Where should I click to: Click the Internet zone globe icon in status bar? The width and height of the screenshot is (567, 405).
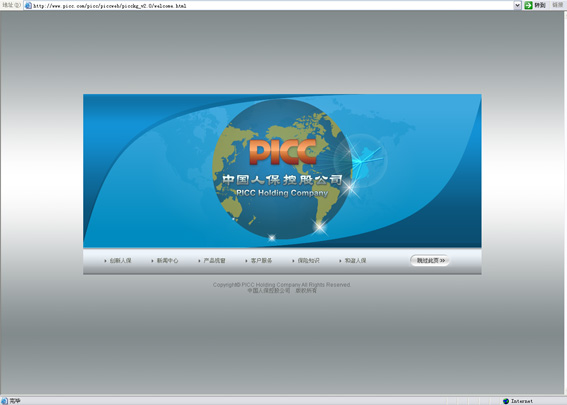506,401
